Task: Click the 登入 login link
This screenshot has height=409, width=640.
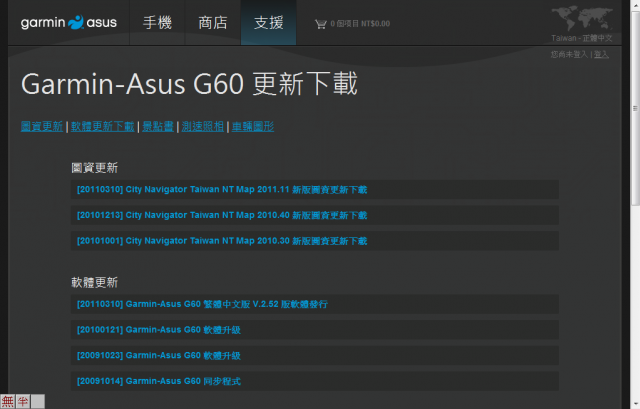Action: (601, 54)
